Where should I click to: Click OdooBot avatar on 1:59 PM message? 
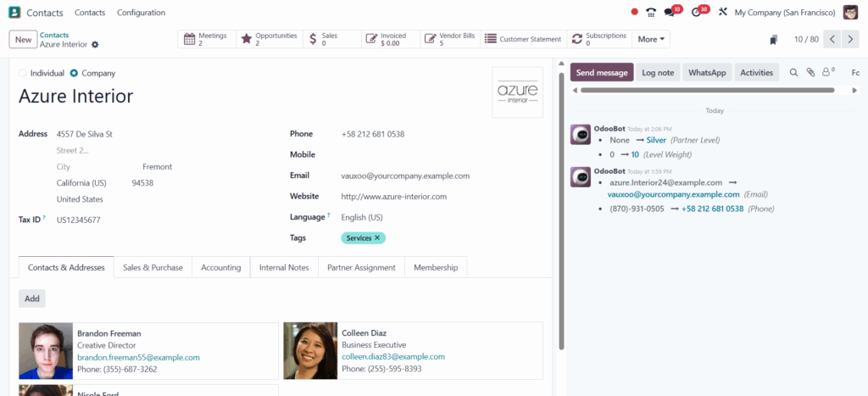pos(580,177)
